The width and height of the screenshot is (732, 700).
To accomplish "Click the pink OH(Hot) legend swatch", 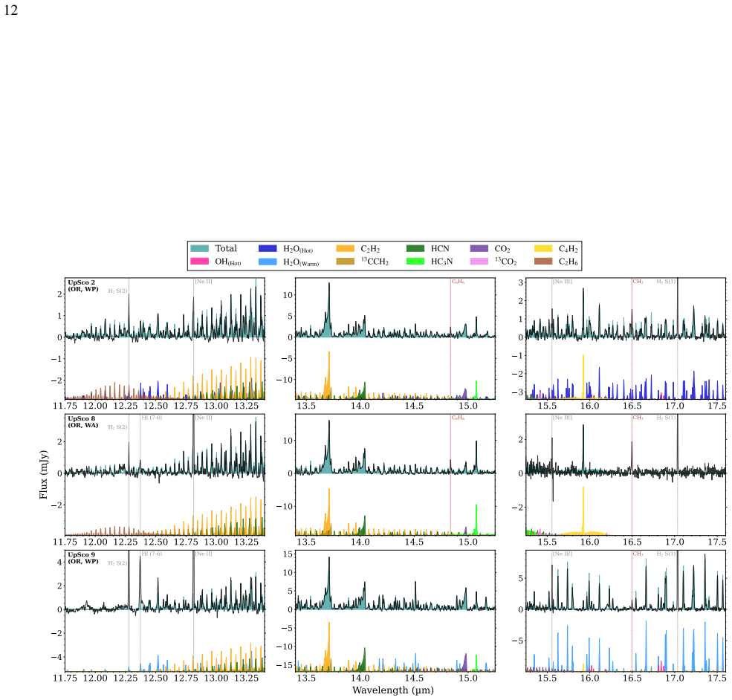I will pos(199,262).
